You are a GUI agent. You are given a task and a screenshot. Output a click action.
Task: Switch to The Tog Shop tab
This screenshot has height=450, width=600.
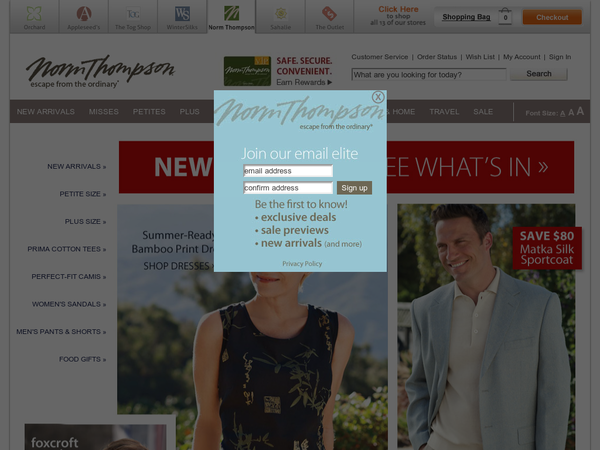(x=133, y=17)
